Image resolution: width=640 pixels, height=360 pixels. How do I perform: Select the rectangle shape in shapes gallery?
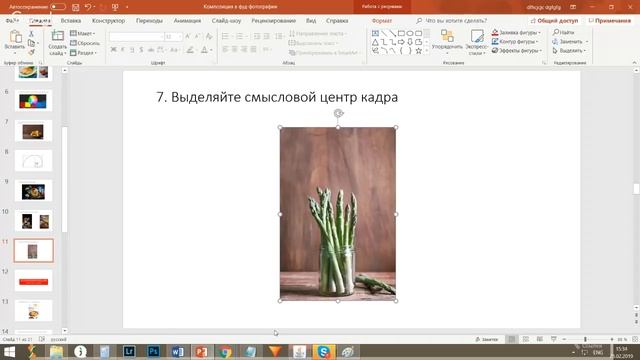401,33
